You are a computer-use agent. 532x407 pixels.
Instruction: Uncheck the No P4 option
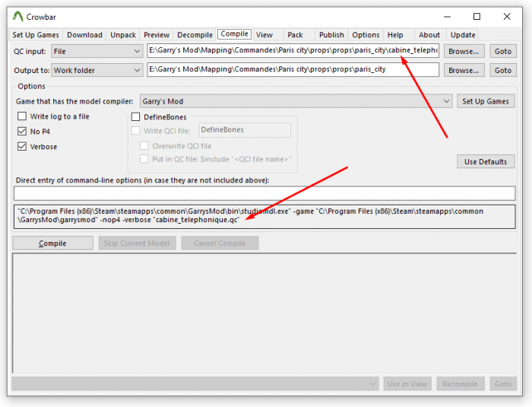[x=22, y=131]
